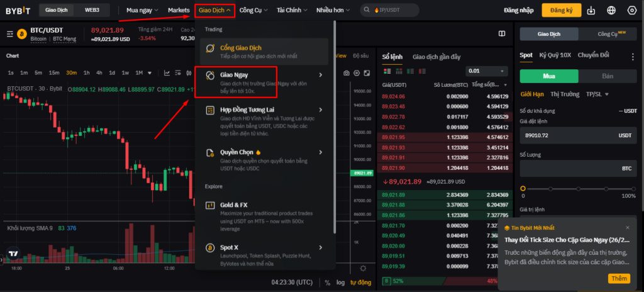Open the language globe icon
Screen dimensions: 644x292
611,11
